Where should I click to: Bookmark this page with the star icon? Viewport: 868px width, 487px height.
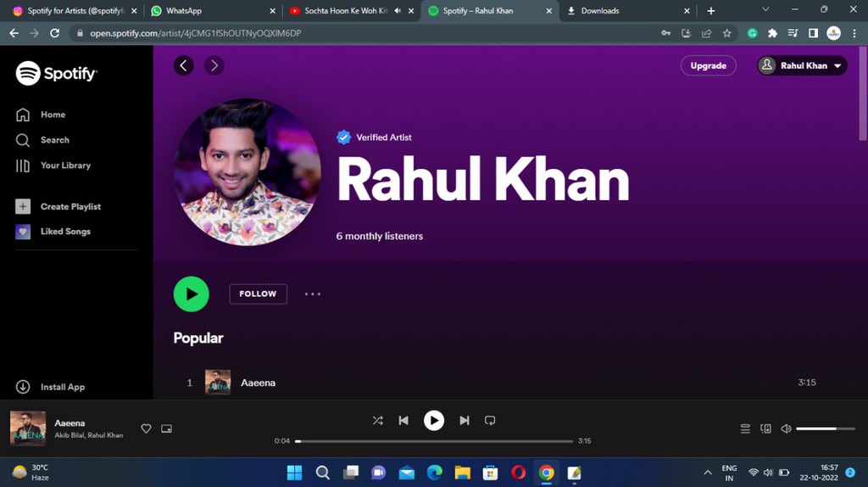(x=726, y=33)
